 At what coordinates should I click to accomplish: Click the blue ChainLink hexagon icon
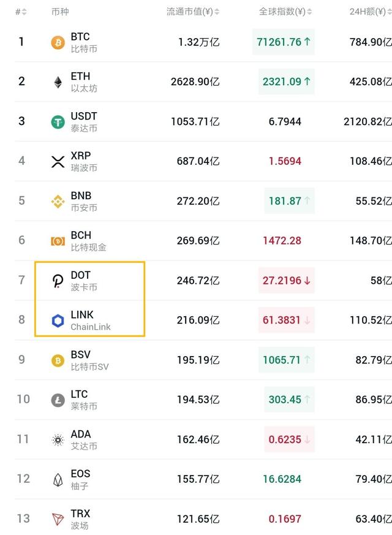tap(58, 321)
